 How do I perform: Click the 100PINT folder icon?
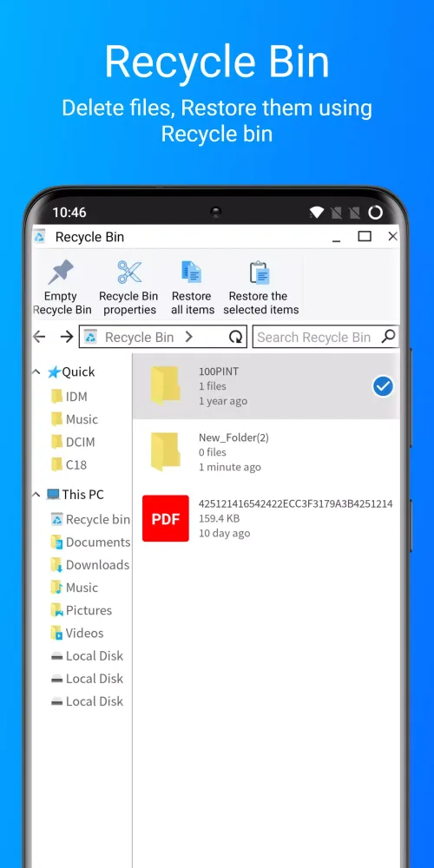coord(165,385)
